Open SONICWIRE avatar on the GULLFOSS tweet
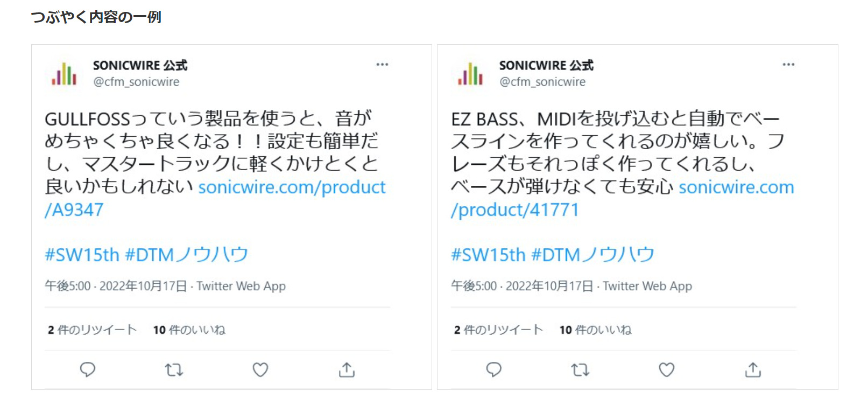 (64, 74)
